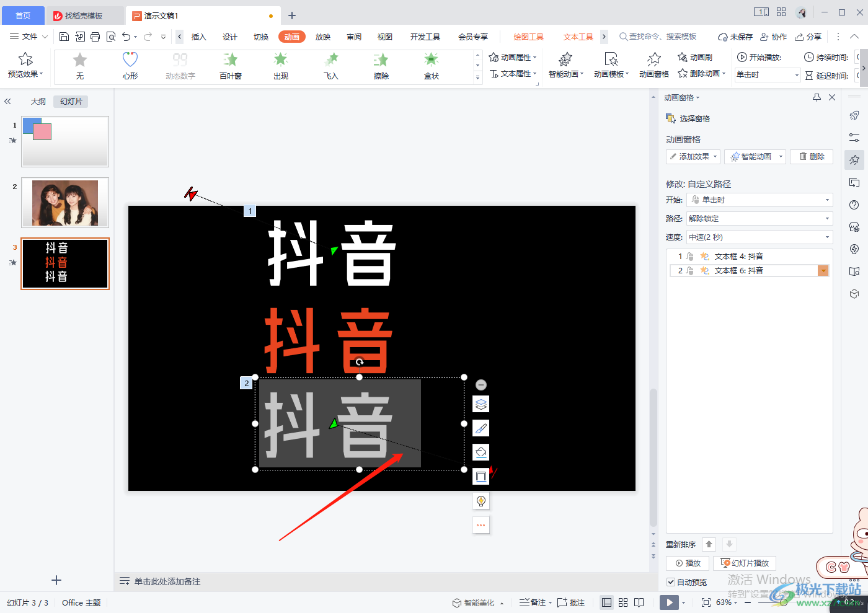Switch to normal view mode

[x=607, y=602]
